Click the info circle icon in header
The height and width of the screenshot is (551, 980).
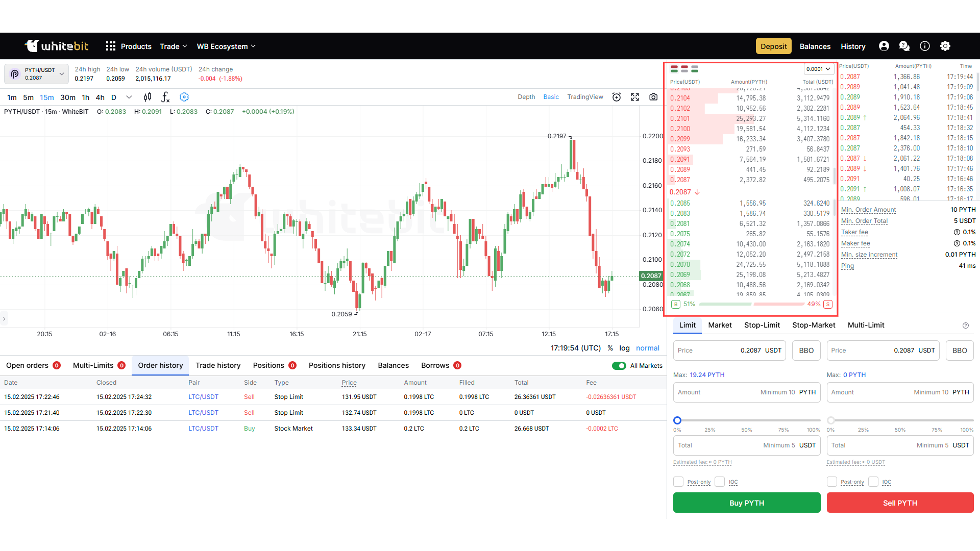[x=925, y=46]
